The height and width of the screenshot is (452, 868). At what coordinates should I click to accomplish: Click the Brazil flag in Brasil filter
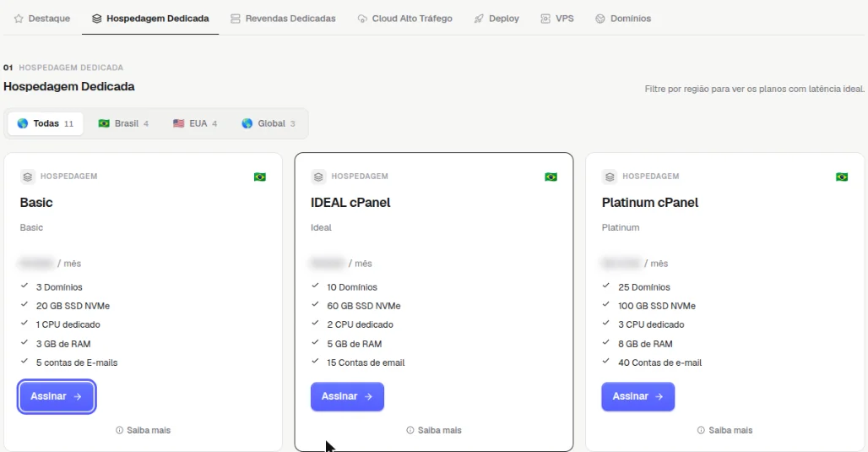(x=104, y=123)
